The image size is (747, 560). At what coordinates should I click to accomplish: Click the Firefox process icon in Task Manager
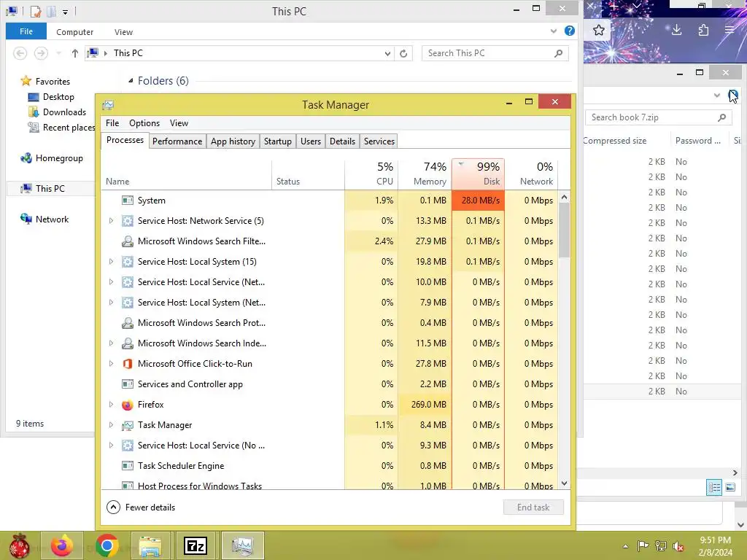click(x=127, y=405)
